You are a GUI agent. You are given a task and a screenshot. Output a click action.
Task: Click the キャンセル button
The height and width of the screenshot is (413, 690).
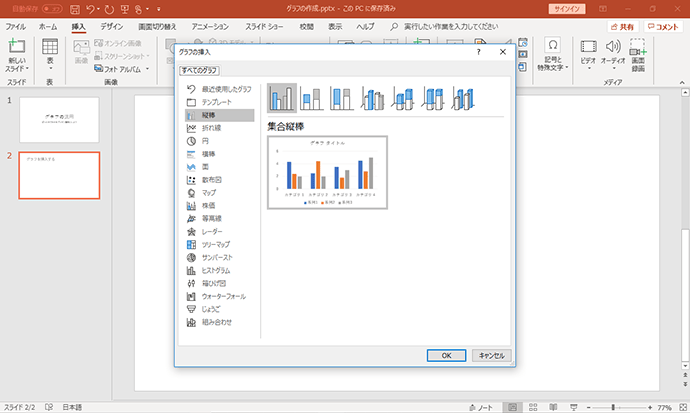coord(492,355)
